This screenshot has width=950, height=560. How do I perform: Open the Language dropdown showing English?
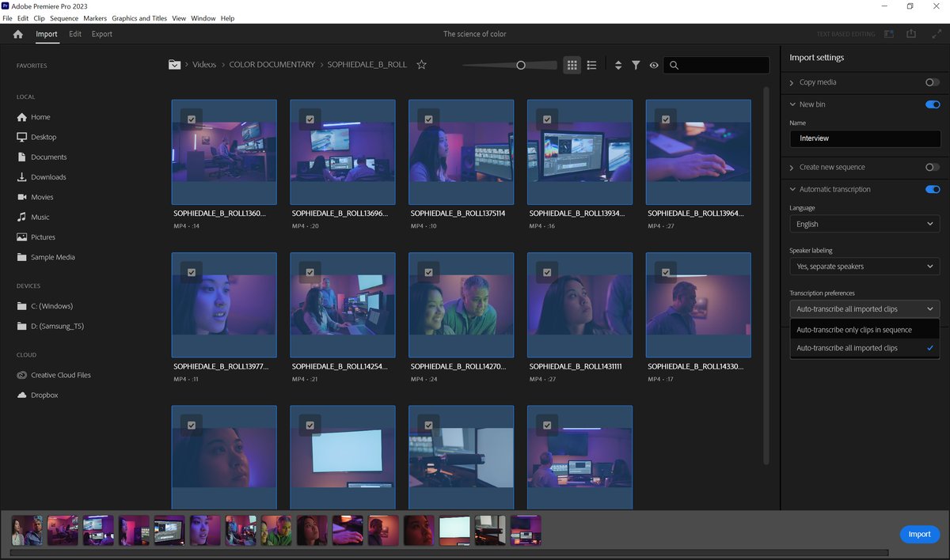(864, 224)
